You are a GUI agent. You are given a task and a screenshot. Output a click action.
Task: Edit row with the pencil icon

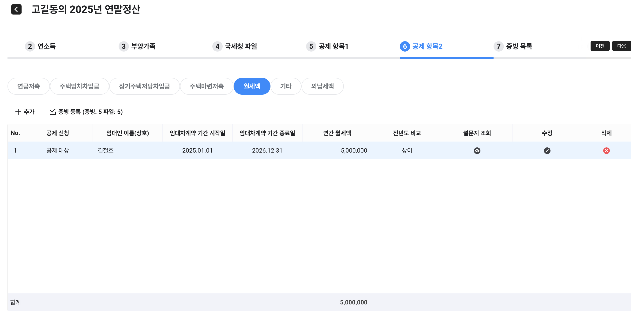tap(547, 150)
